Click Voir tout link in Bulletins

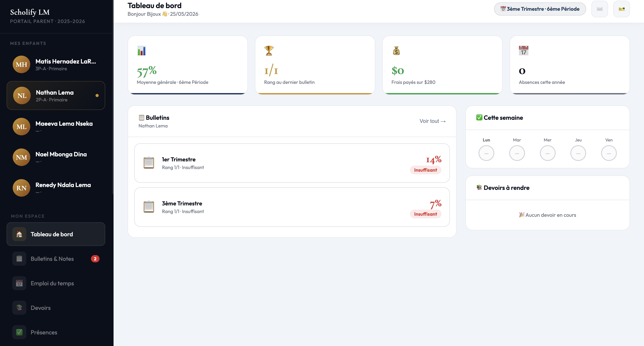432,121
